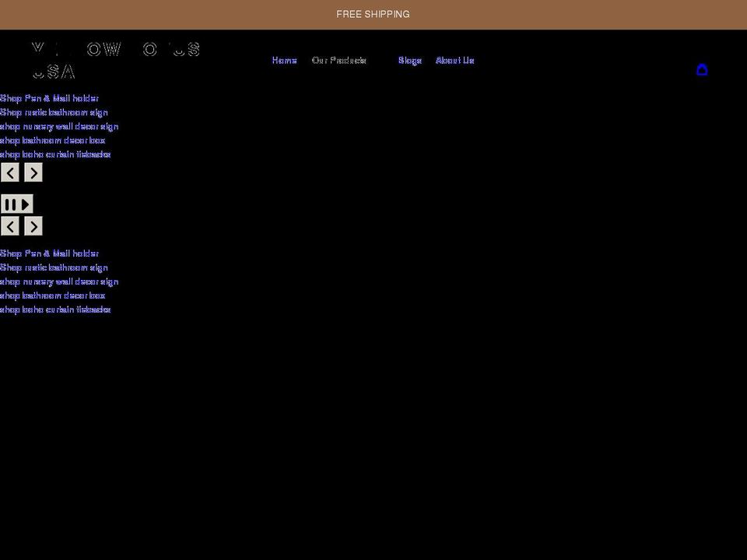747x560 pixels.
Task: Click the previous slide arrow on top carousel
Action: pyautogui.click(x=10, y=172)
